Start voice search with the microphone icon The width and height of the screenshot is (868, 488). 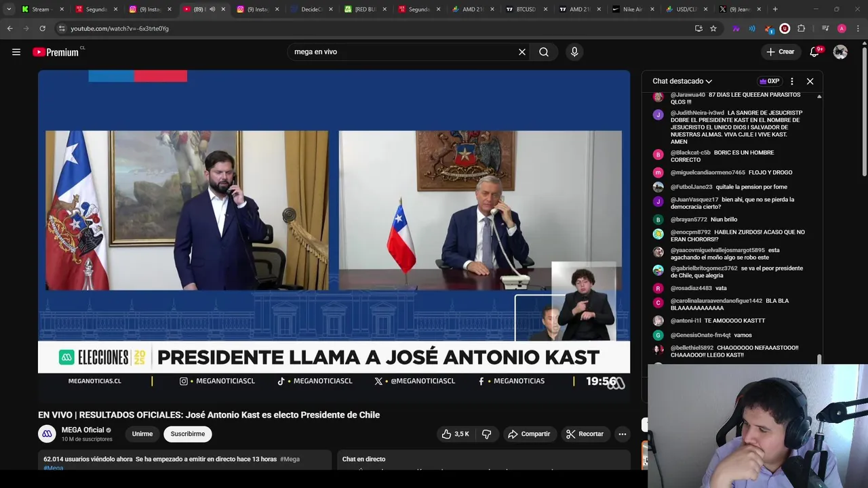574,52
